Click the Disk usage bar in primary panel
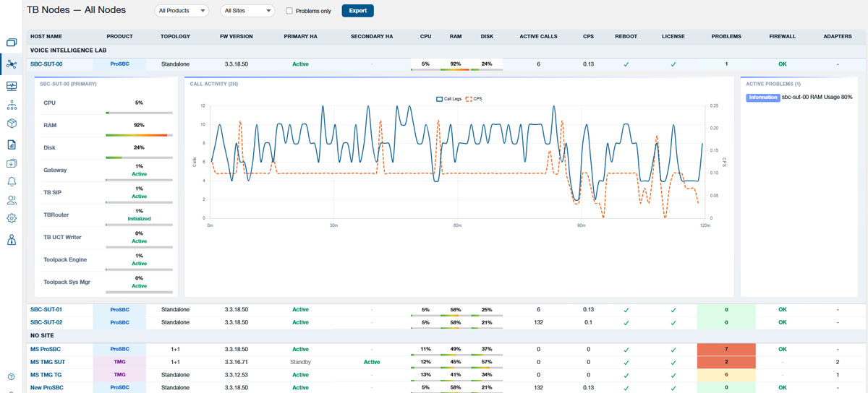 coord(139,157)
